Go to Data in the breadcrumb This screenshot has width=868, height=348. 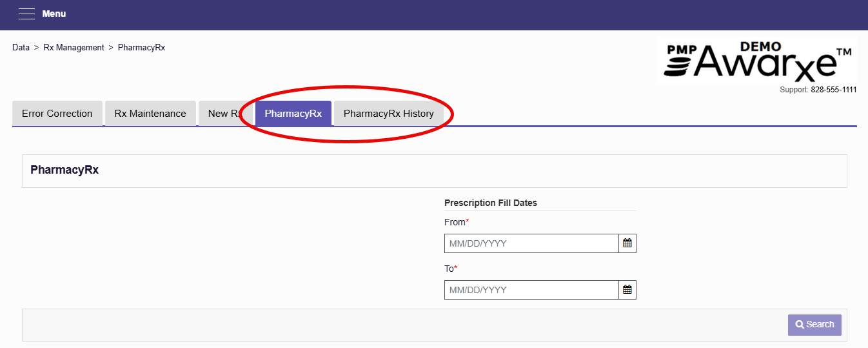click(21, 48)
